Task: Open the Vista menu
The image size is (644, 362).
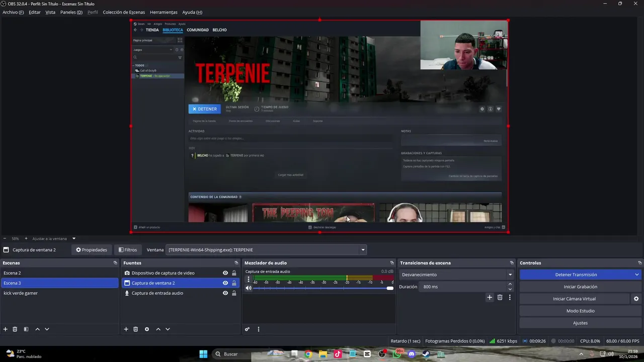Action: [50, 12]
